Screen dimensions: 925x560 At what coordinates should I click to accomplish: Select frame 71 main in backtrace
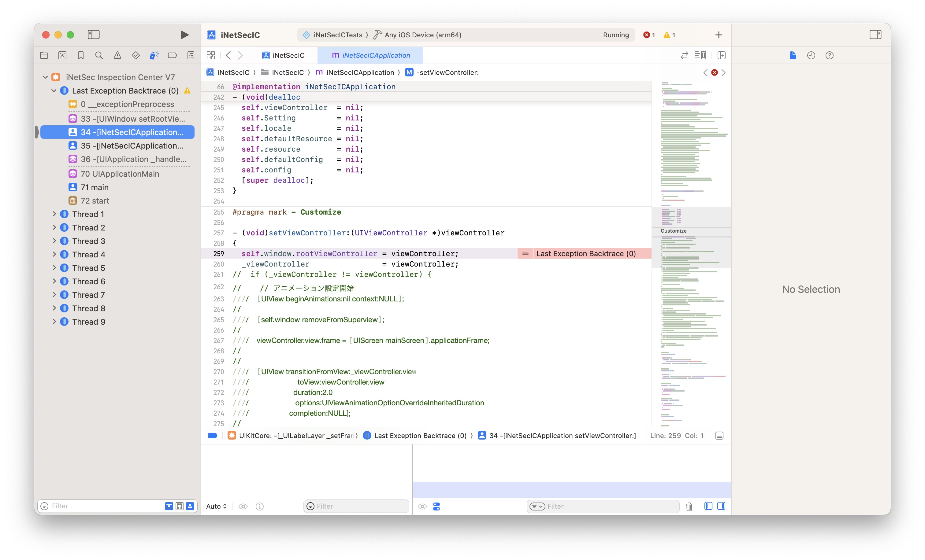click(x=95, y=187)
